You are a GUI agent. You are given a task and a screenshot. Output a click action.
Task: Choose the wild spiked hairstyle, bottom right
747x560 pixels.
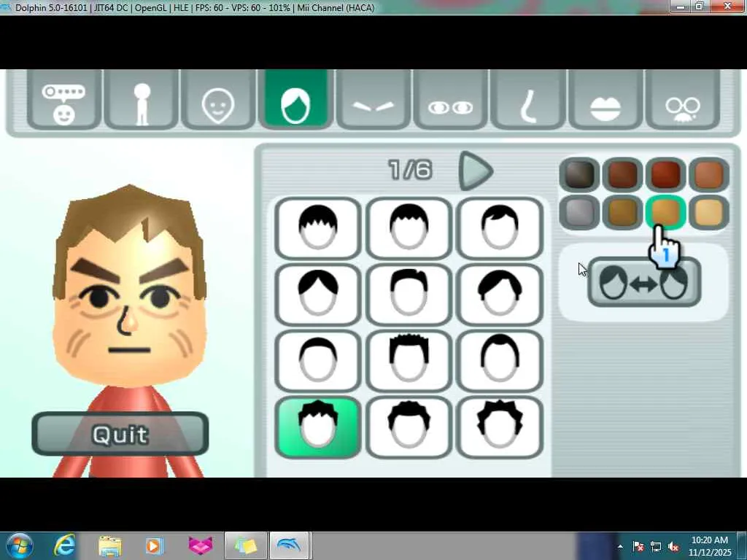tap(499, 427)
